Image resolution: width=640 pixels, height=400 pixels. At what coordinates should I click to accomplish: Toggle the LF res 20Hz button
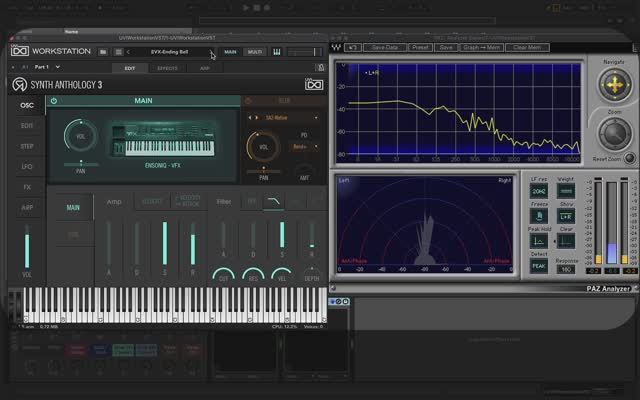coord(539,191)
